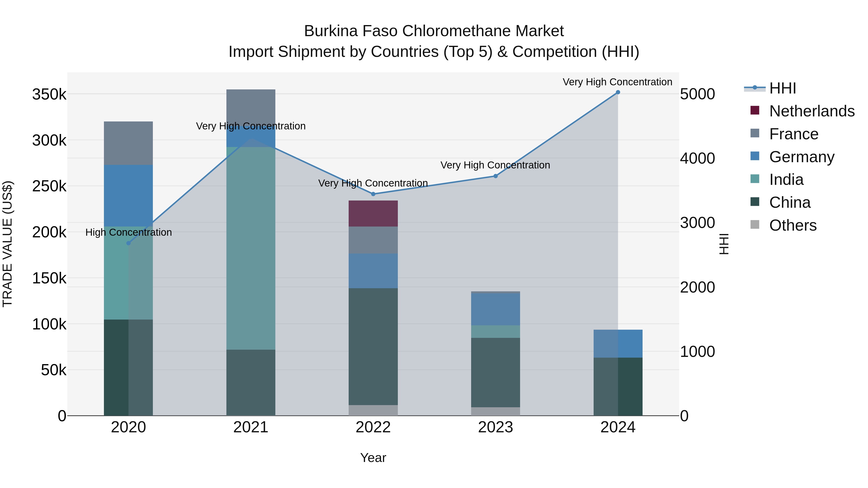Click the India segment in 2023 bar
The height and width of the screenshot is (488, 868).
496,332
